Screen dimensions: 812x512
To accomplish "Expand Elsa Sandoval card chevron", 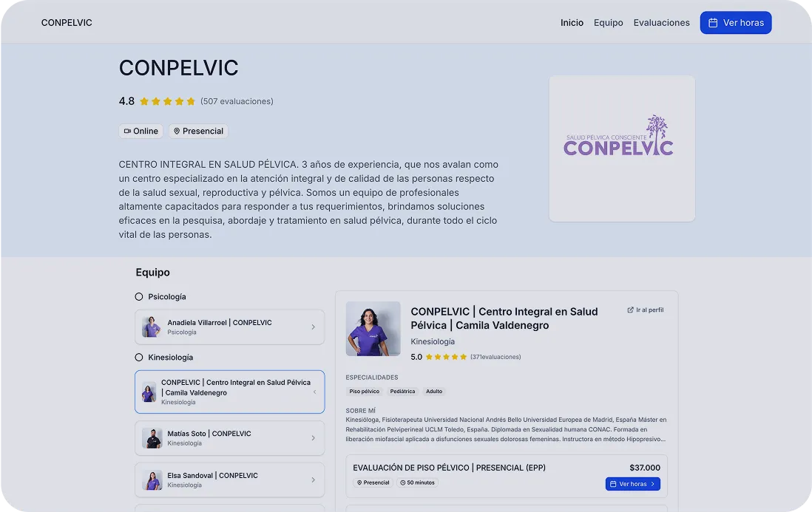I will coord(314,480).
